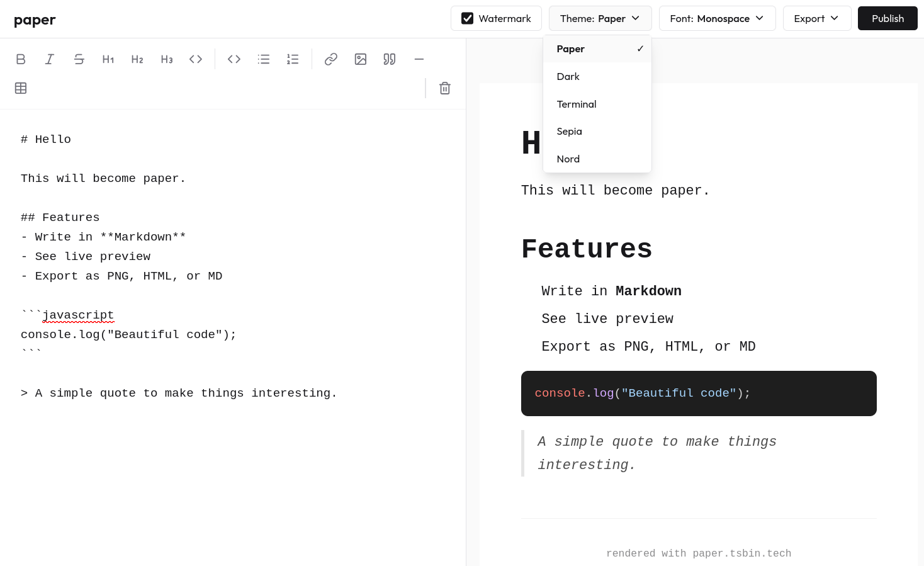Insert a link
This screenshot has height=566, width=924.
click(x=331, y=59)
